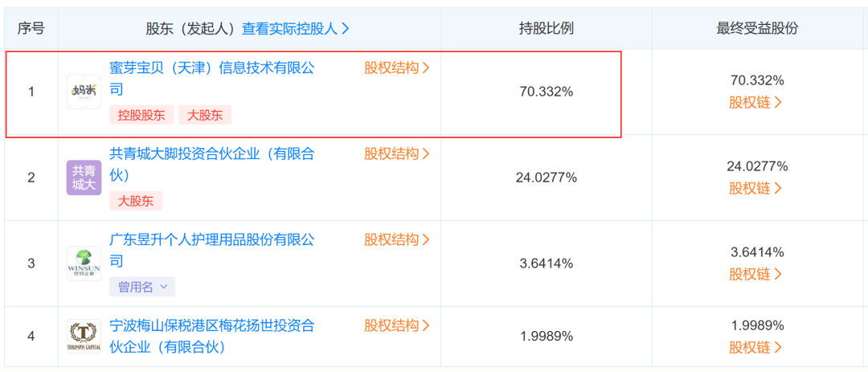Click the 蜜芽宝贝 company logo icon
The height and width of the screenshot is (372, 868).
click(84, 92)
